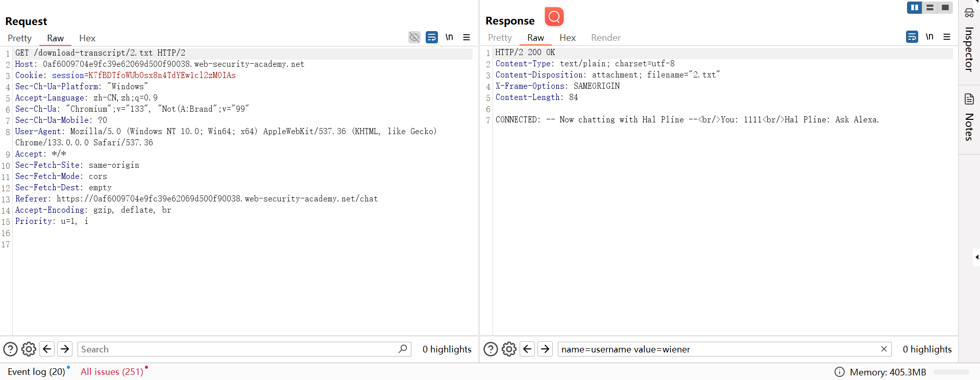Image resolution: width=980 pixels, height=380 pixels.
Task: Toggle show non-printable \n in response
Action: tap(929, 37)
